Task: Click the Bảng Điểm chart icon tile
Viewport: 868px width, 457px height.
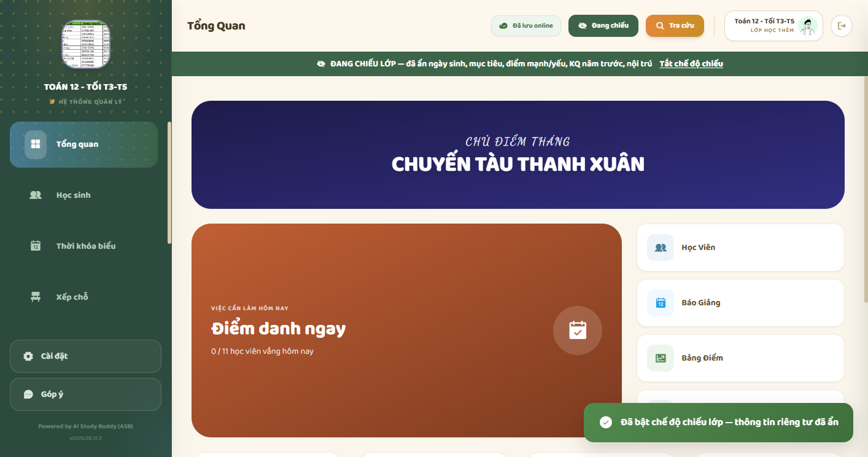Action: (661, 358)
